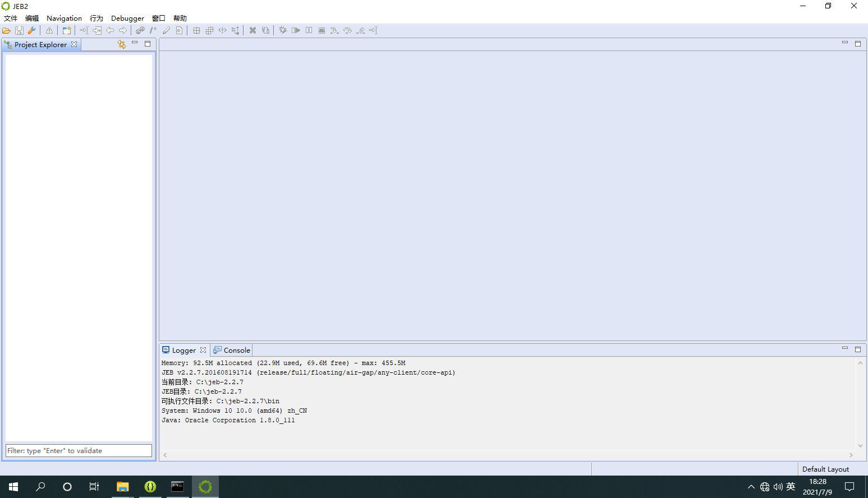Open the Debugger menu
Image resolution: width=868 pixels, height=498 pixels.
127,19
